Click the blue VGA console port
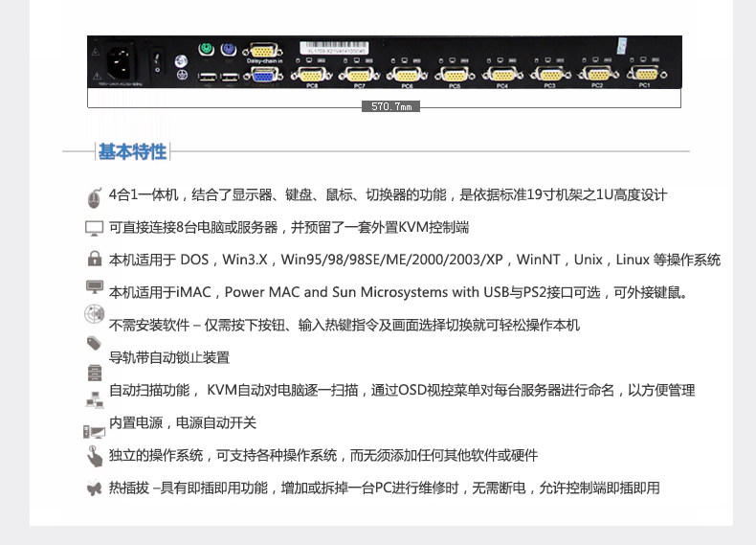This screenshot has width=756, height=545. 264,76
